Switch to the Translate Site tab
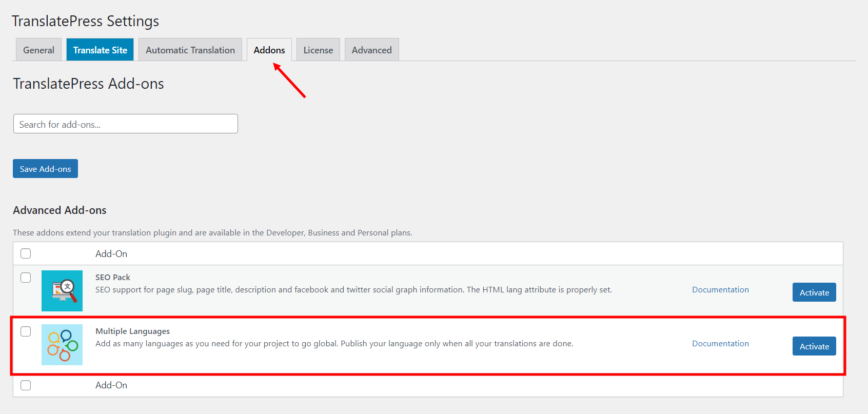 [100, 50]
